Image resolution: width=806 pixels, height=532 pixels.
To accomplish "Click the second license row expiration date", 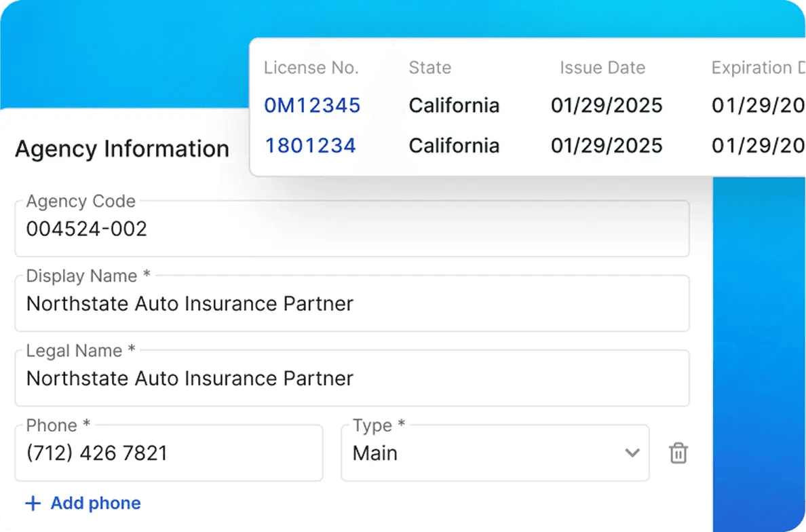I will click(x=758, y=145).
